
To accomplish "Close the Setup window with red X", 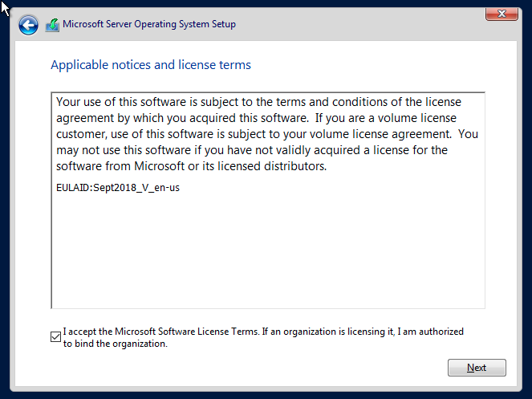I will pyautogui.click(x=502, y=14).
